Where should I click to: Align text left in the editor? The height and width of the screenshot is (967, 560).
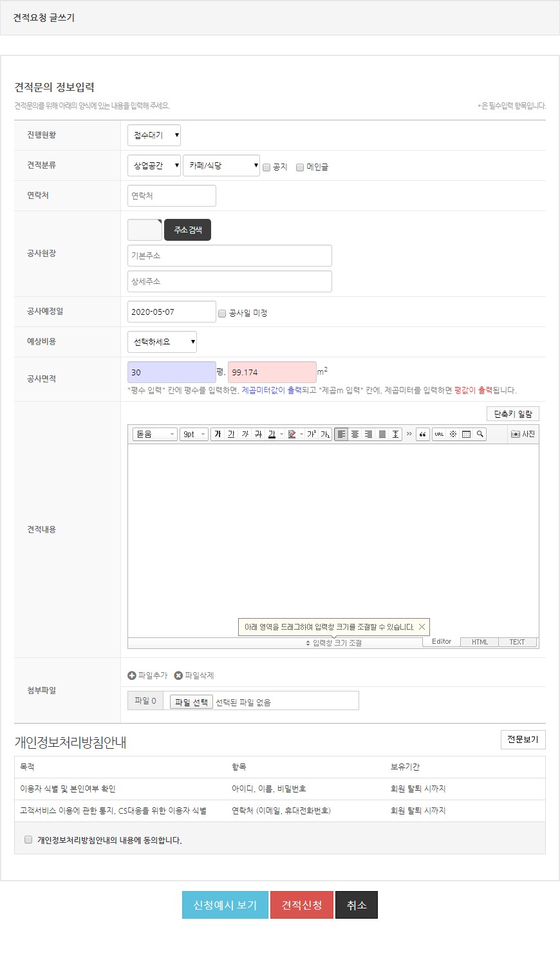341,434
